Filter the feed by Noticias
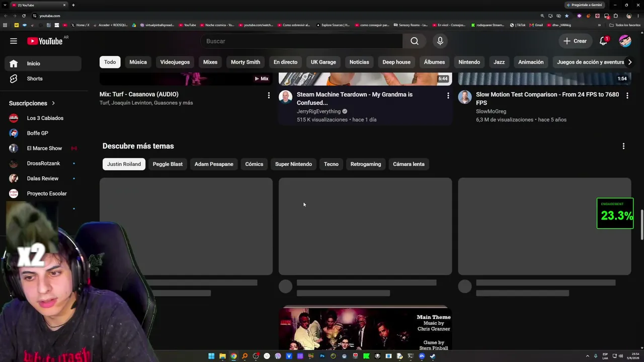This screenshot has height=362, width=644. coord(359,62)
